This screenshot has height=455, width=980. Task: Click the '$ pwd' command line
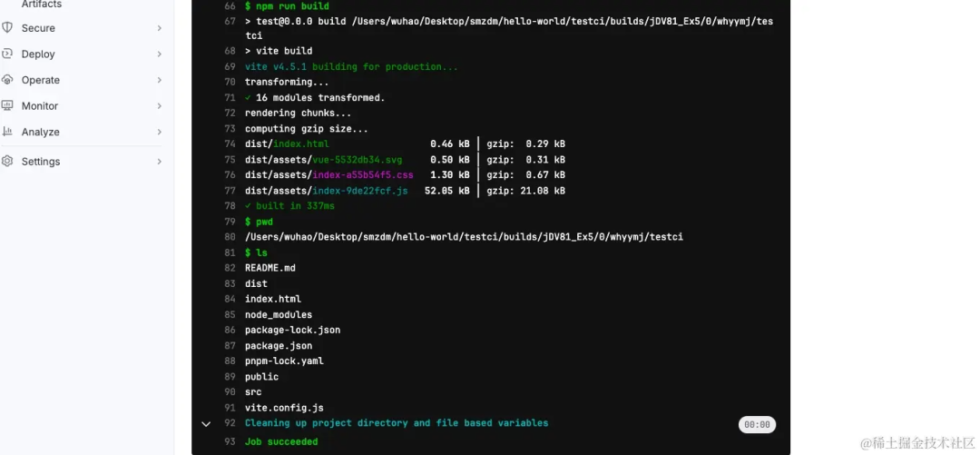tap(259, 223)
